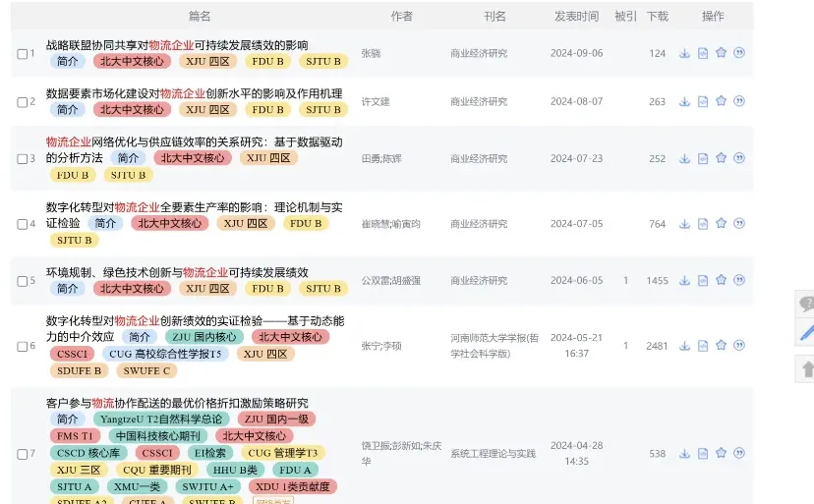
Task: Click the FMS T1 tag in result 7
Action: tap(75, 436)
